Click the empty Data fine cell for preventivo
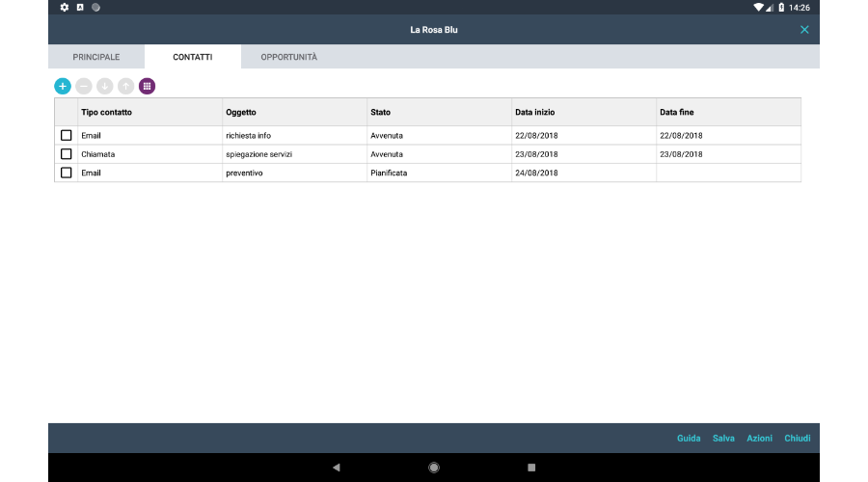Image resolution: width=868 pixels, height=482 pixels. point(728,173)
